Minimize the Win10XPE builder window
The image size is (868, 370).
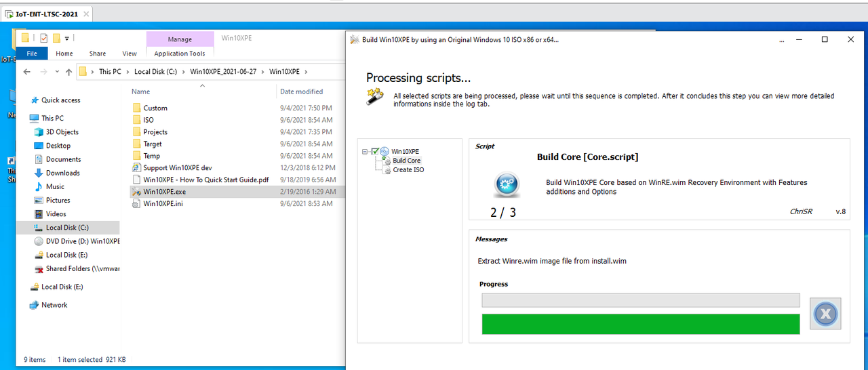[x=799, y=39]
